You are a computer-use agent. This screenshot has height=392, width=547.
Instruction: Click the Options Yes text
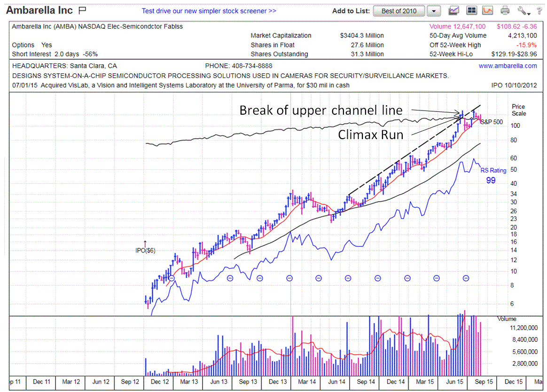point(32,45)
